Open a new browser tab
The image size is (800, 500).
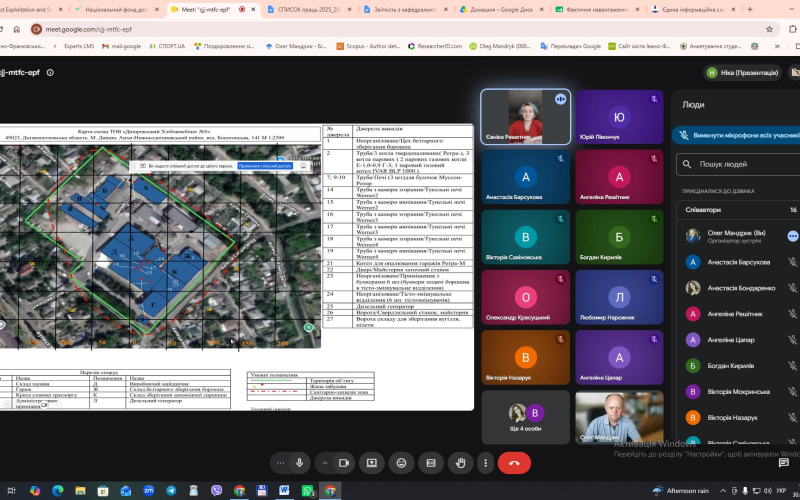(750, 9)
